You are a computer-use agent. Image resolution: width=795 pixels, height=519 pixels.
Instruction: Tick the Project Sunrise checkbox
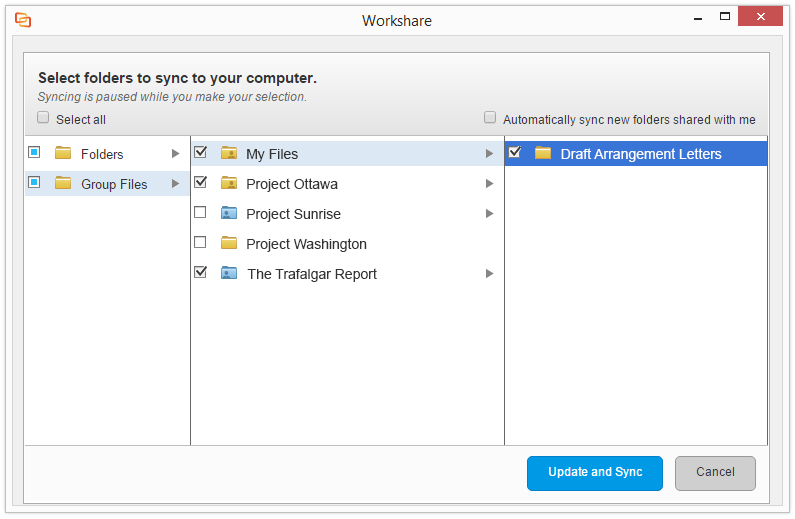tap(200, 213)
